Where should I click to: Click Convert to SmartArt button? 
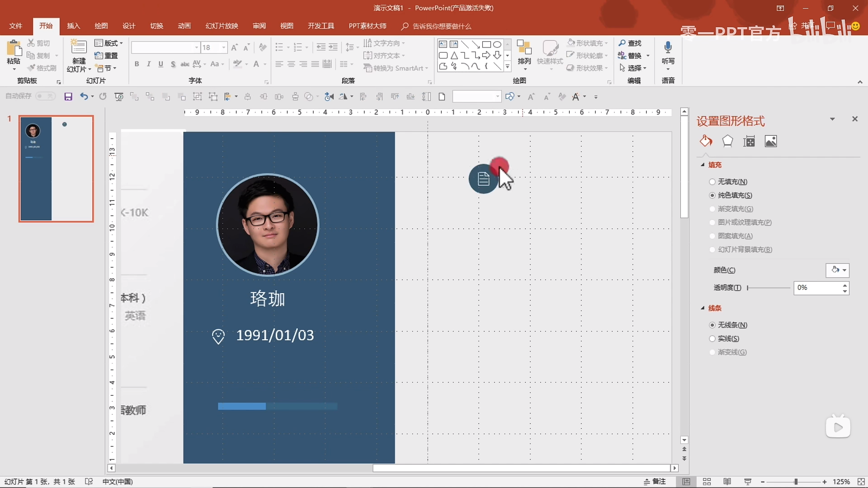(x=396, y=68)
